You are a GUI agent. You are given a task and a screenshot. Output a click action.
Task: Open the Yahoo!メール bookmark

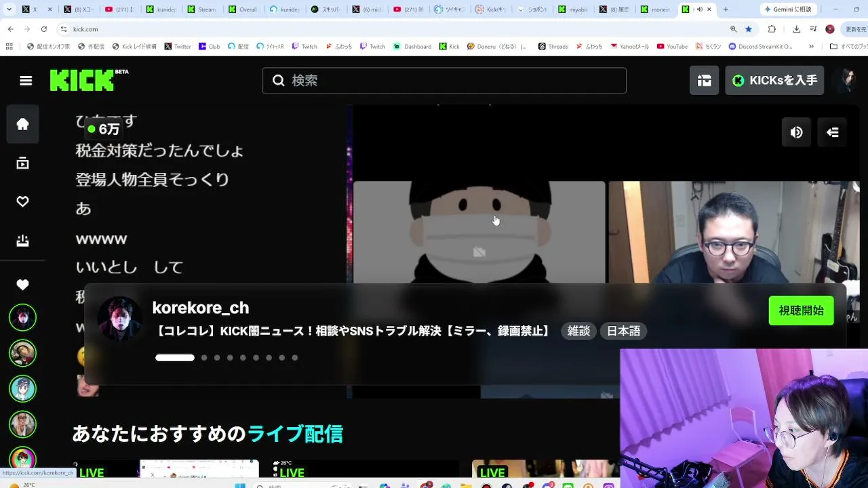tap(630, 47)
